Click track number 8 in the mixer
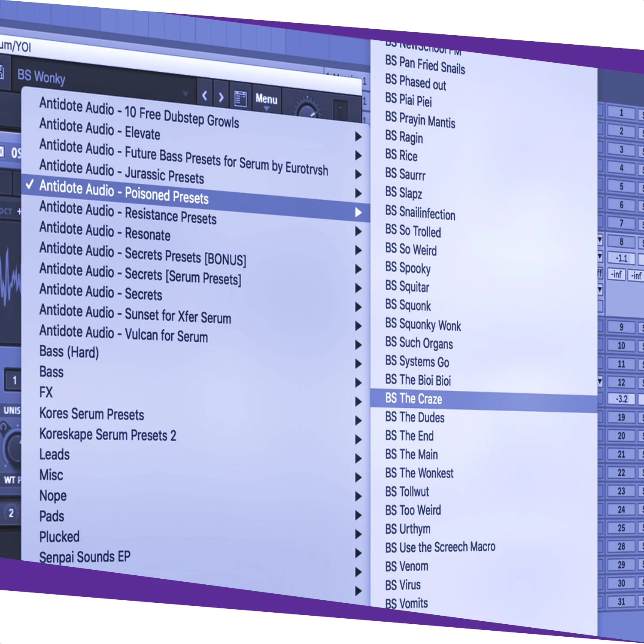 621,241
